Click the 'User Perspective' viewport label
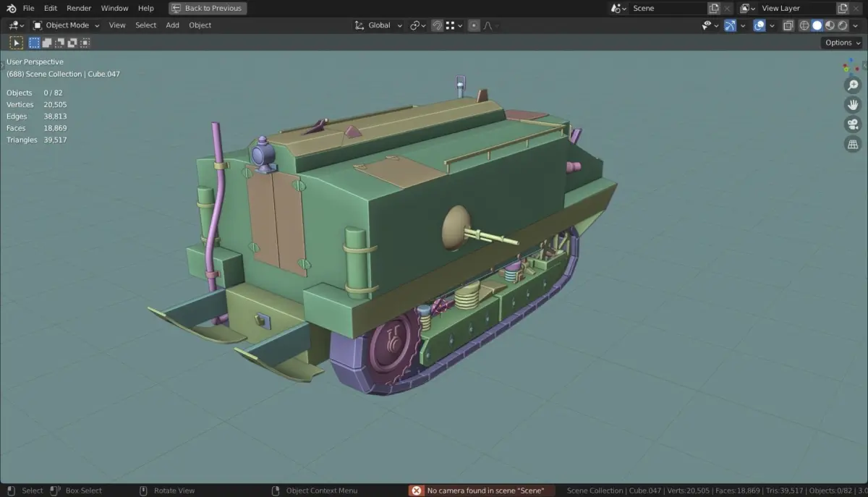Screen dimensions: 868x497 tap(35, 62)
